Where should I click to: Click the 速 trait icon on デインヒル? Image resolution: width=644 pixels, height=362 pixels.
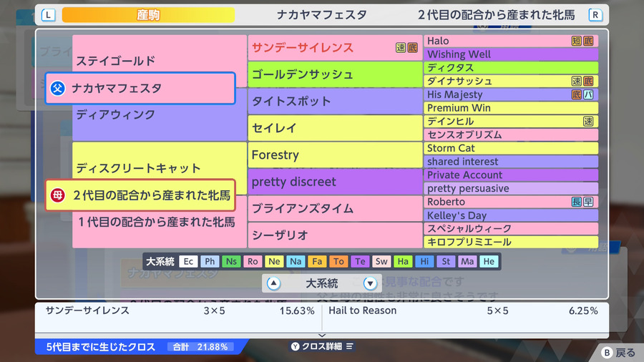[x=588, y=121]
